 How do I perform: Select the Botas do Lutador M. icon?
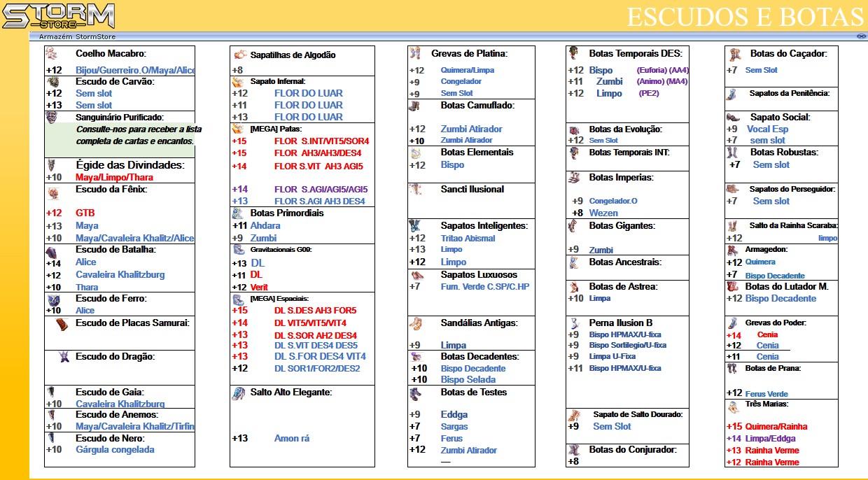tap(733, 286)
